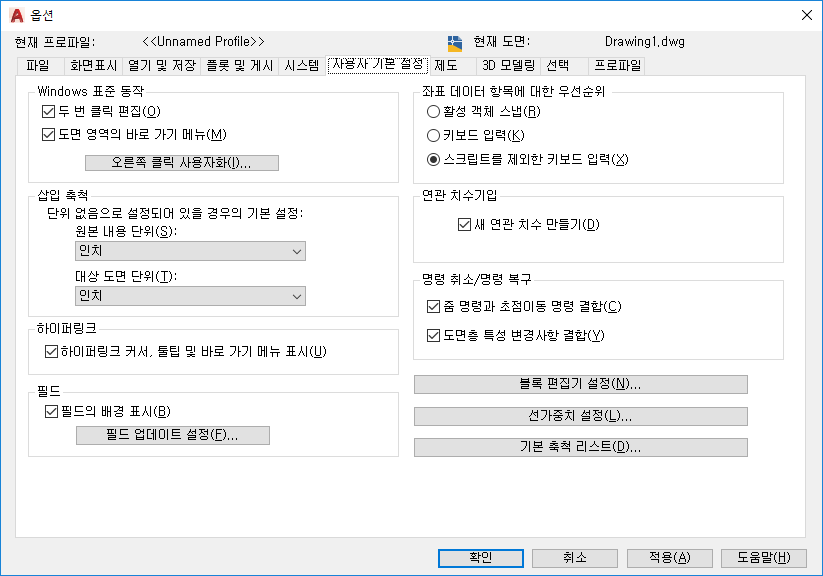
Task: Uncheck 도면 영역의 바로 가기 메뉴 checkbox
Action: (x=48, y=134)
